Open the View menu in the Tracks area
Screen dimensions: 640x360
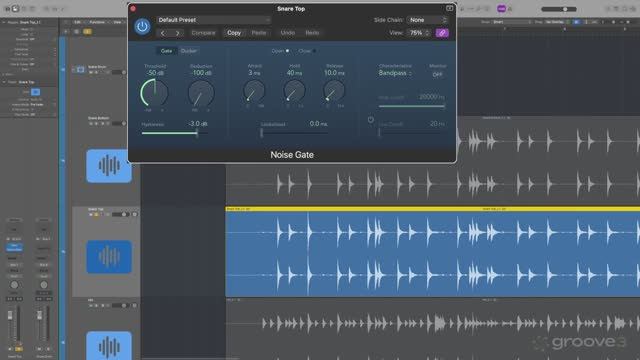[117, 22]
